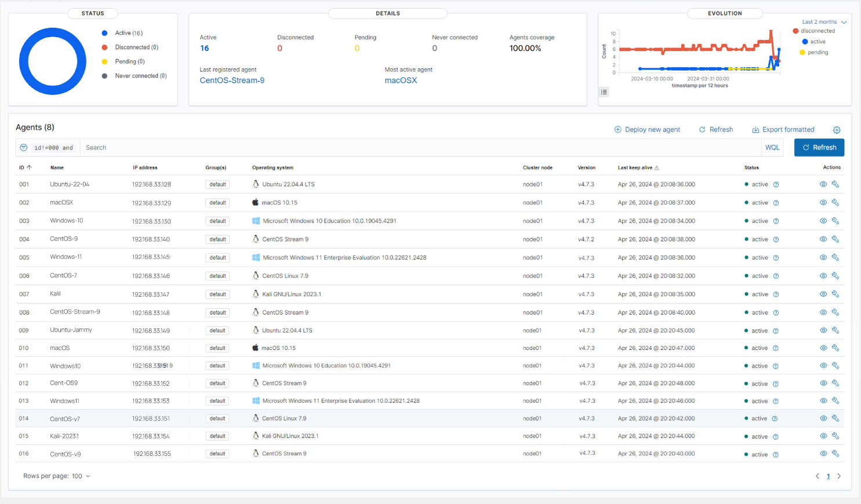Click default group badge for Ubuntu-22-04
The width and height of the screenshot is (861, 504).
(217, 185)
